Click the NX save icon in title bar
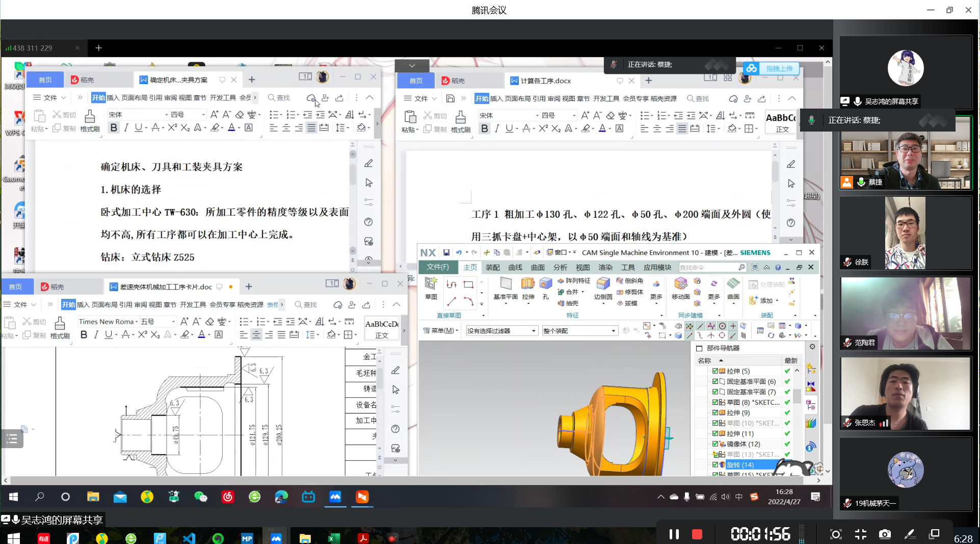The image size is (980, 544). [x=446, y=252]
